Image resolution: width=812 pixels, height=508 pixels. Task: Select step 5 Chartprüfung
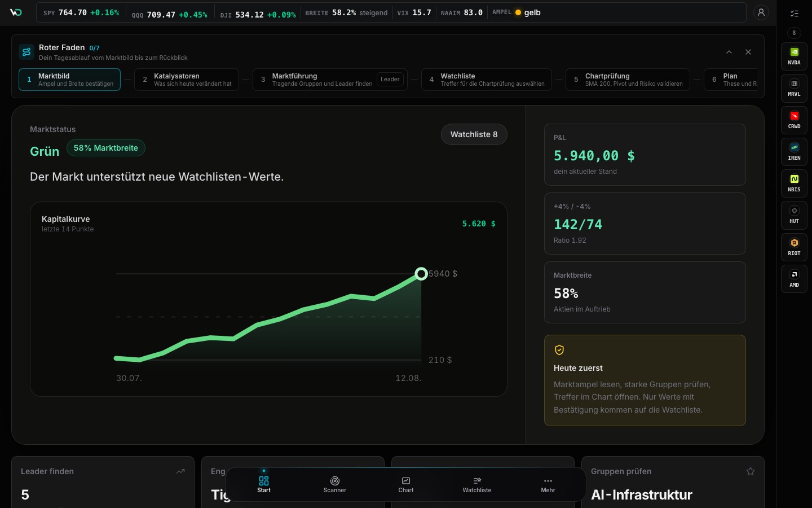point(628,80)
